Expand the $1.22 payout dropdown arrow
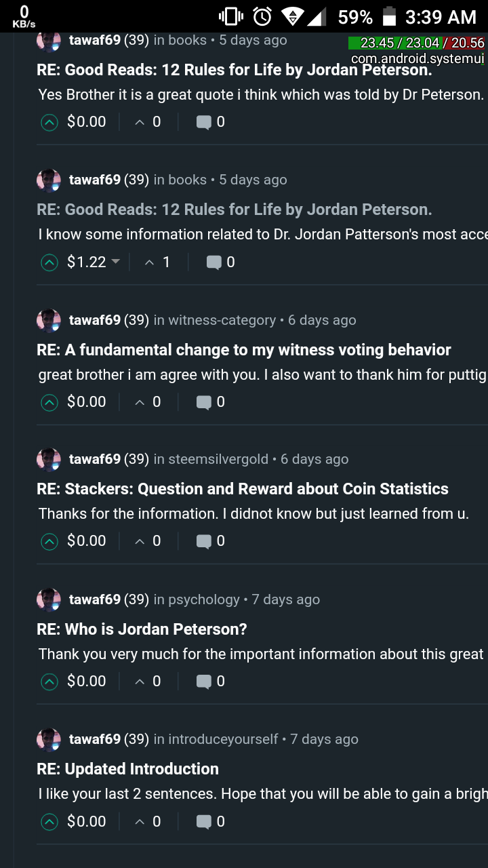 tap(115, 262)
